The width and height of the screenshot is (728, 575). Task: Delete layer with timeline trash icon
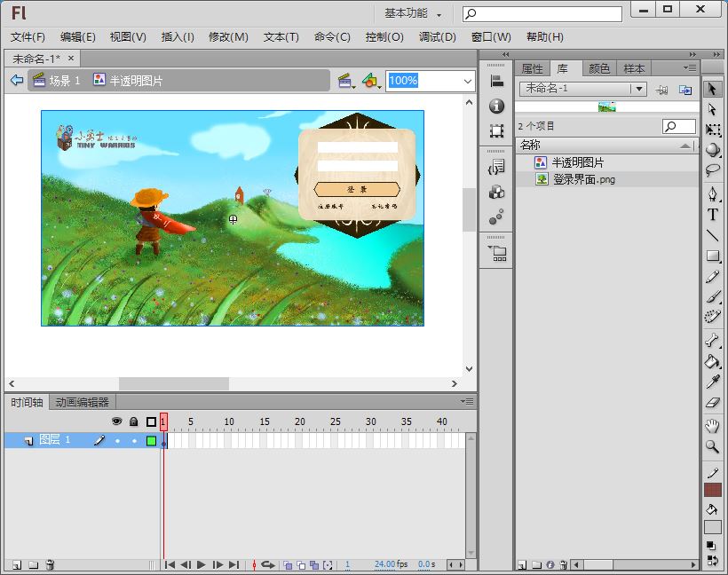50,564
